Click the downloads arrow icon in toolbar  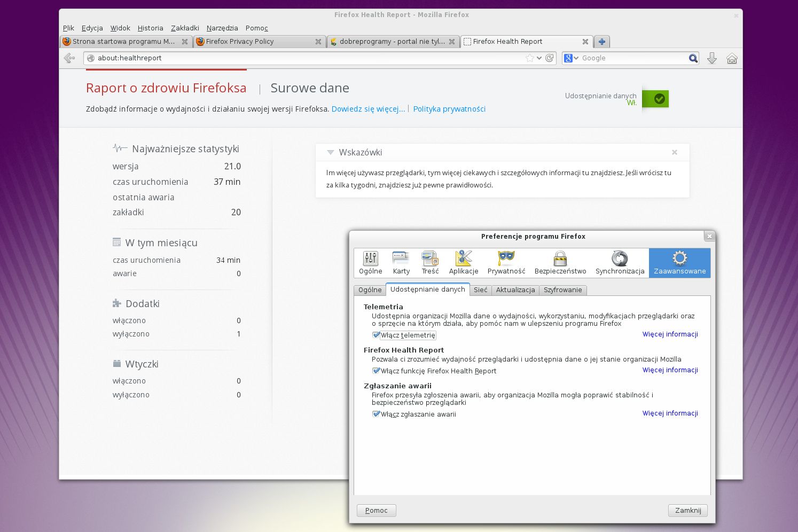[711, 58]
